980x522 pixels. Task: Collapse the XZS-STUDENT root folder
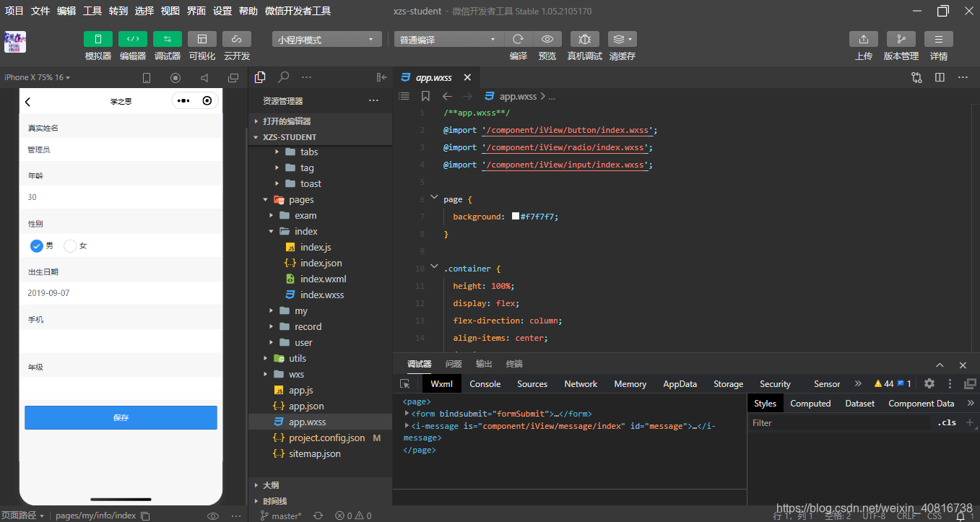pyautogui.click(x=320, y=137)
